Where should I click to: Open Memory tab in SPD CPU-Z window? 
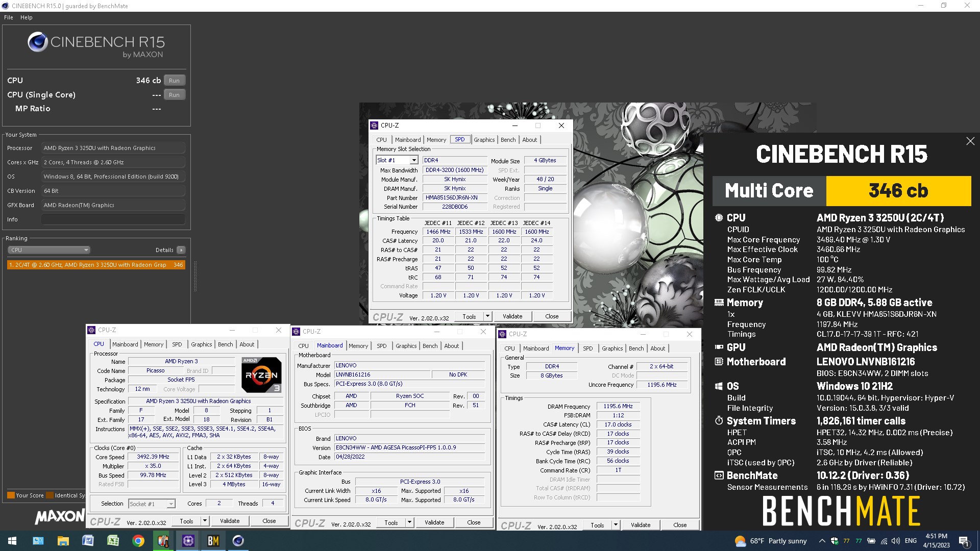pyautogui.click(x=436, y=140)
